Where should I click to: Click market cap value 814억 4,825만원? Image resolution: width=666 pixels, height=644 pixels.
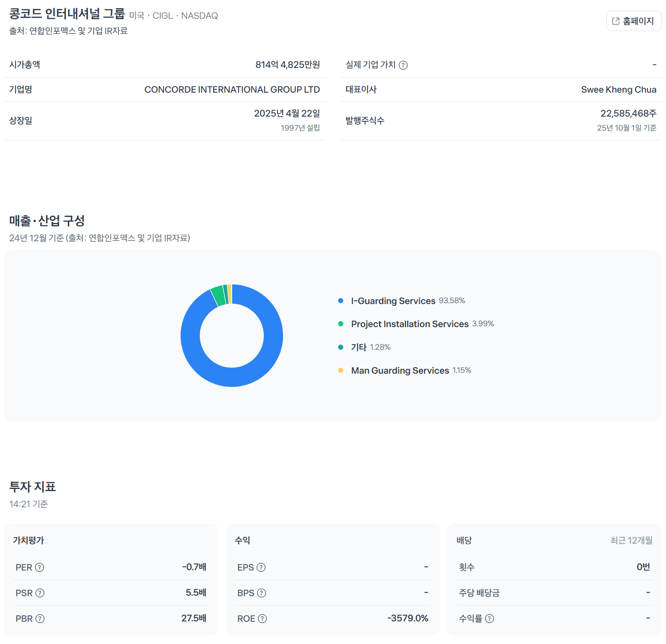point(288,64)
